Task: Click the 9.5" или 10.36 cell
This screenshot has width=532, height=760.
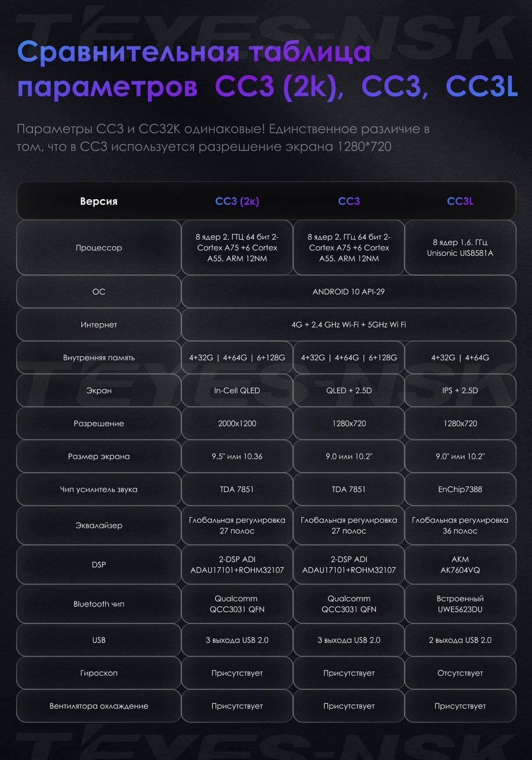Action: pyautogui.click(x=237, y=456)
